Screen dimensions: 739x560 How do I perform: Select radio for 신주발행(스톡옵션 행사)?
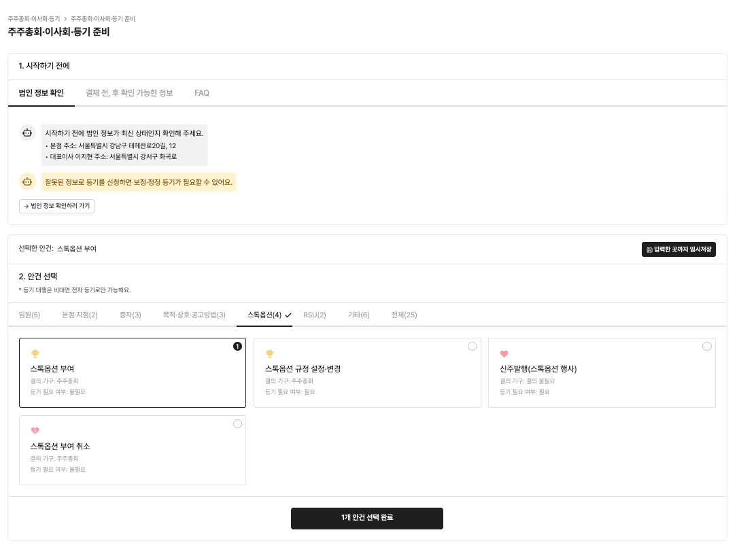(x=707, y=346)
